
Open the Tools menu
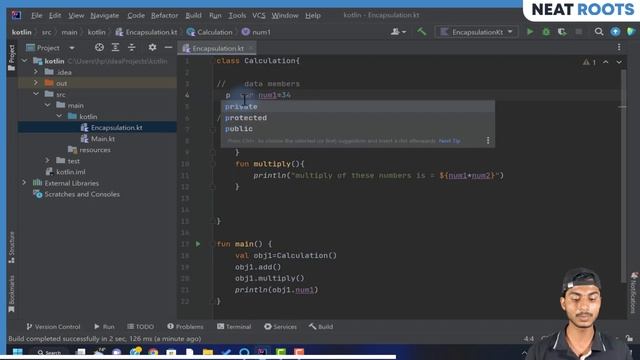click(237, 16)
